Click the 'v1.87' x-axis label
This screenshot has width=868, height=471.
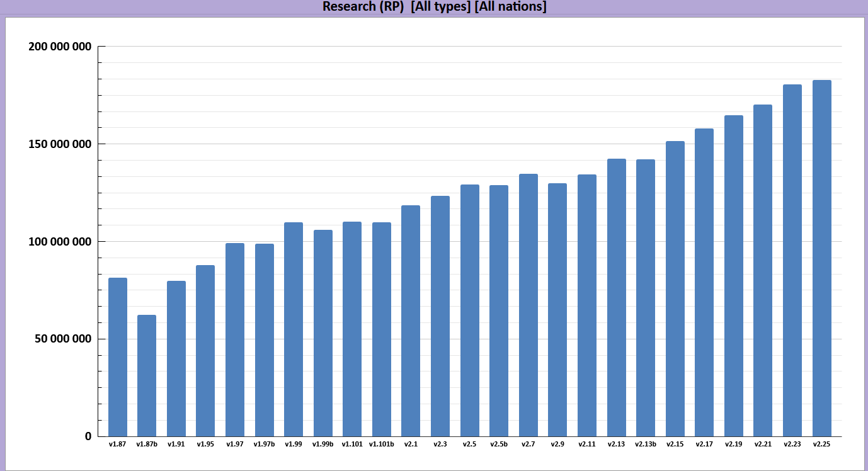click(x=118, y=445)
